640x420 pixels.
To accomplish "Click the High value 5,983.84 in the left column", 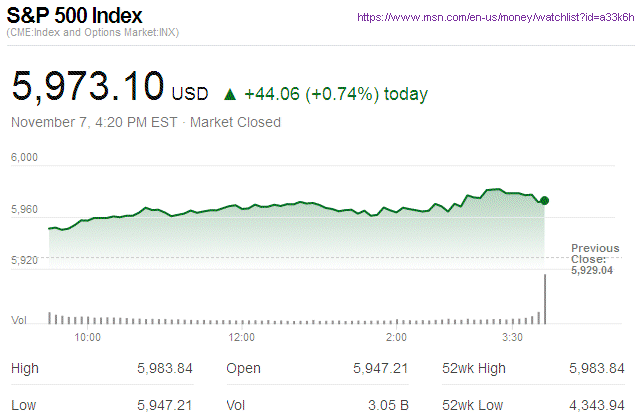I will pyautogui.click(x=165, y=369).
